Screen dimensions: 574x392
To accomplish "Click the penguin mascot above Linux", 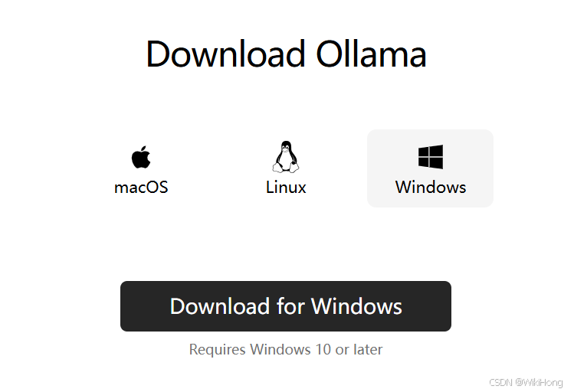I will (x=286, y=156).
